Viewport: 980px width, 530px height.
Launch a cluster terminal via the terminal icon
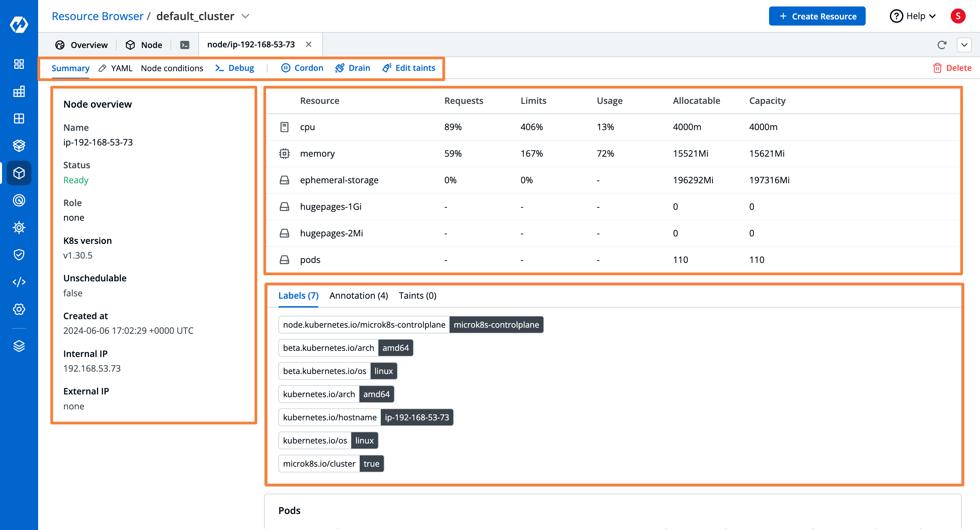point(185,45)
